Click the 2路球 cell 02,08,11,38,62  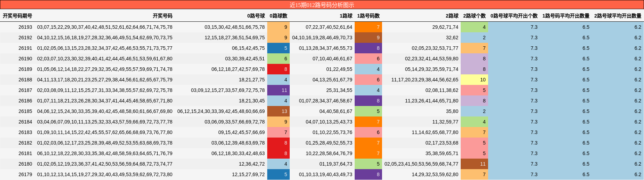(x=442, y=90)
